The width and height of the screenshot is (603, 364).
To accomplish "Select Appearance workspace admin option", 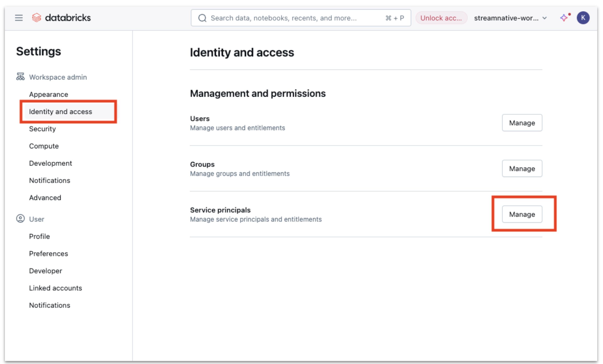I will click(x=48, y=94).
